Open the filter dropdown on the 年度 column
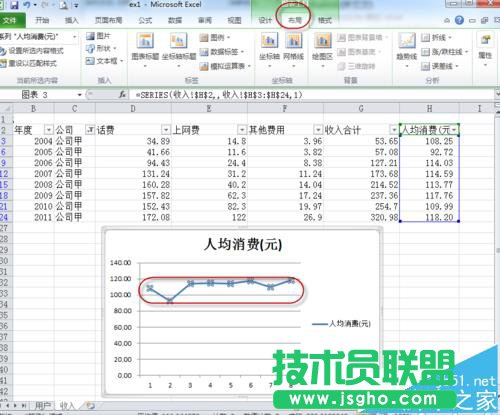Viewport: 500px width, 415px height. click(49, 129)
